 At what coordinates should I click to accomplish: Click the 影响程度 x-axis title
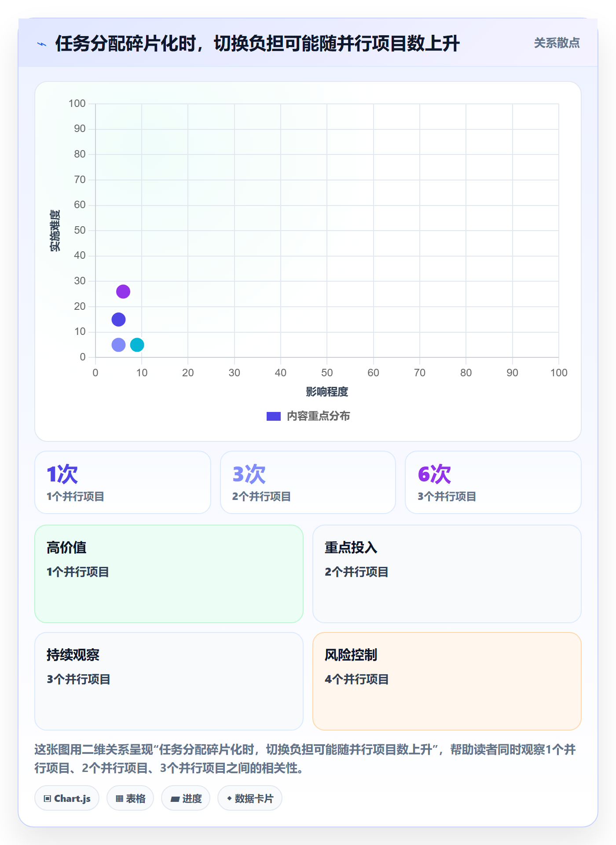327,392
